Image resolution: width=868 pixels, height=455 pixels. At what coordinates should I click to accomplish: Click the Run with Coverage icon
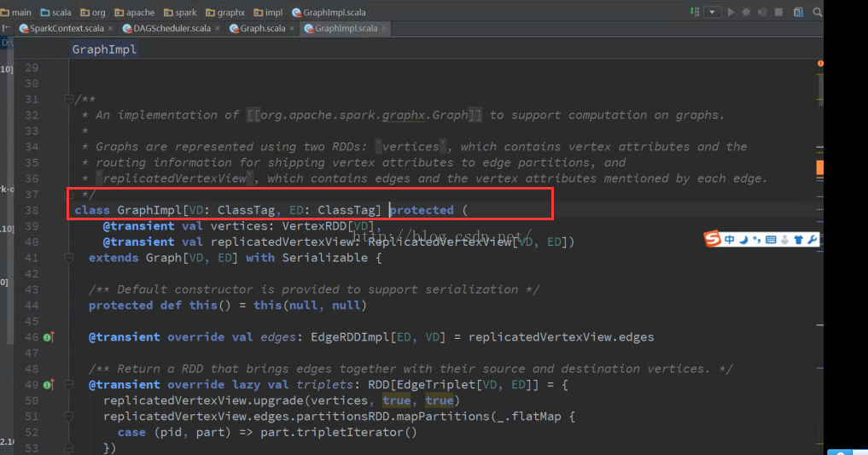pyautogui.click(x=762, y=12)
